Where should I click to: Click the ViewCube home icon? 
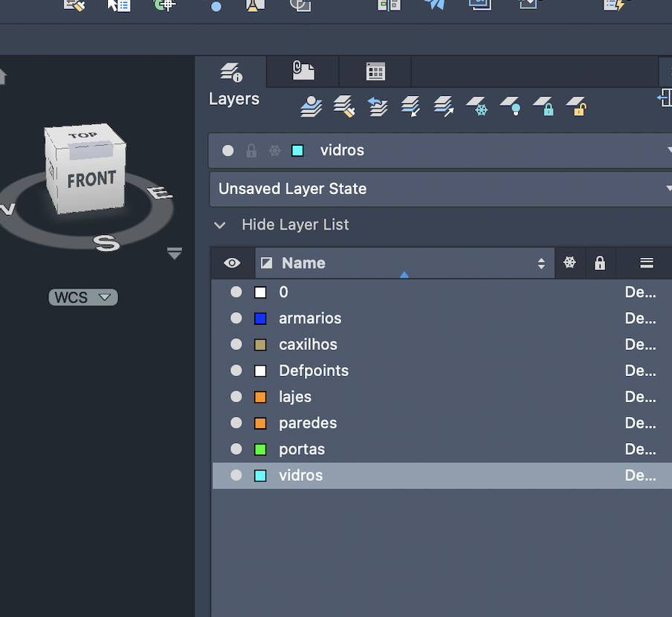pos(2,77)
